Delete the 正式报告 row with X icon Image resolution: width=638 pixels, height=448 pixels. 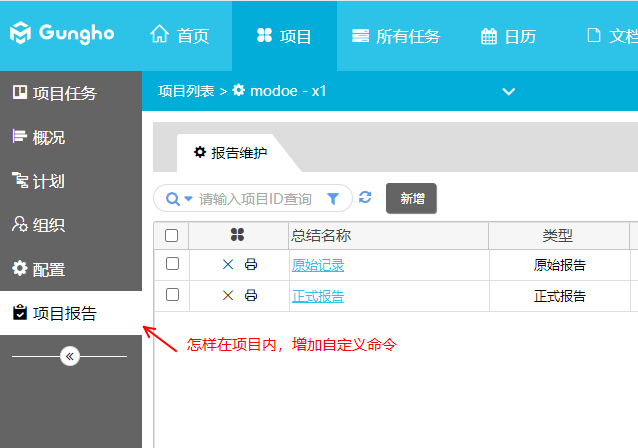pyautogui.click(x=227, y=296)
